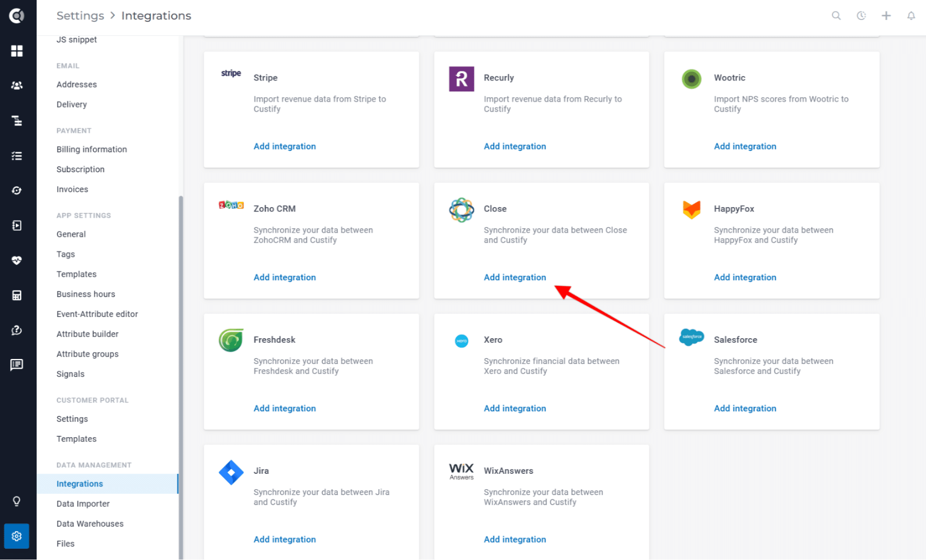This screenshot has width=926, height=560.
Task: Open the tasks checklist icon in sidebar
Action: 17,156
